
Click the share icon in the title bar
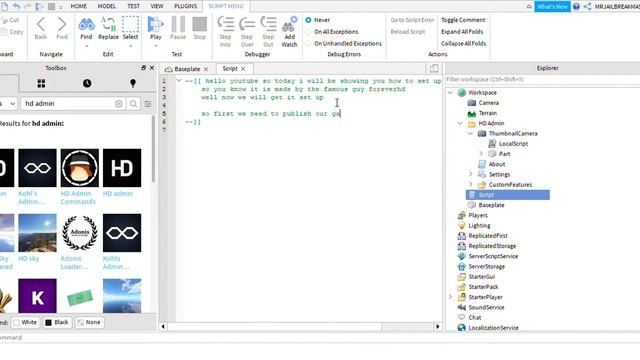(587, 7)
